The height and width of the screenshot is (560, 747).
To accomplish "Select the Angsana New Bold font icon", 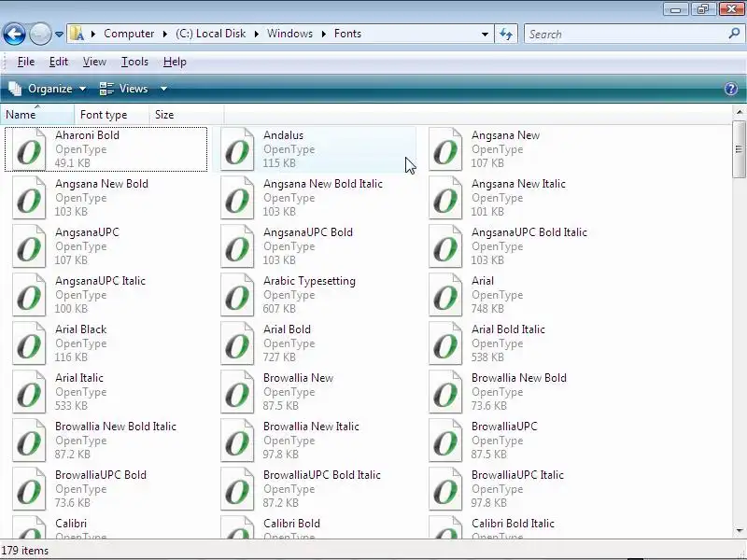I will pos(29,198).
